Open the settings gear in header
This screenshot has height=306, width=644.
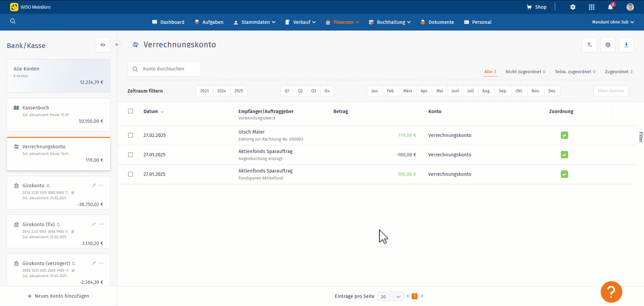pos(573,7)
